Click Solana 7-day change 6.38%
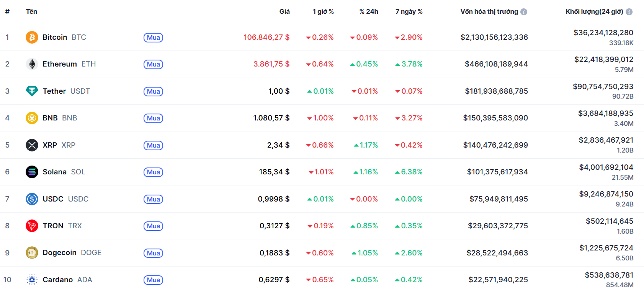The image size is (644, 291). (409, 172)
